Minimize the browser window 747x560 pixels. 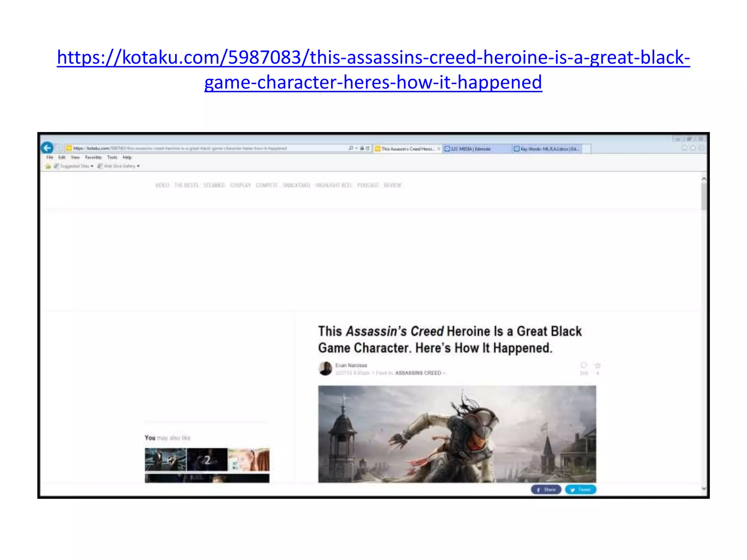678,139
